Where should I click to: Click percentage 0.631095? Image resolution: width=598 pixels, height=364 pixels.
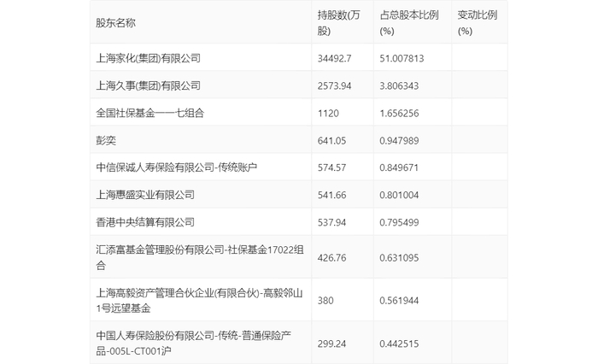(399, 258)
